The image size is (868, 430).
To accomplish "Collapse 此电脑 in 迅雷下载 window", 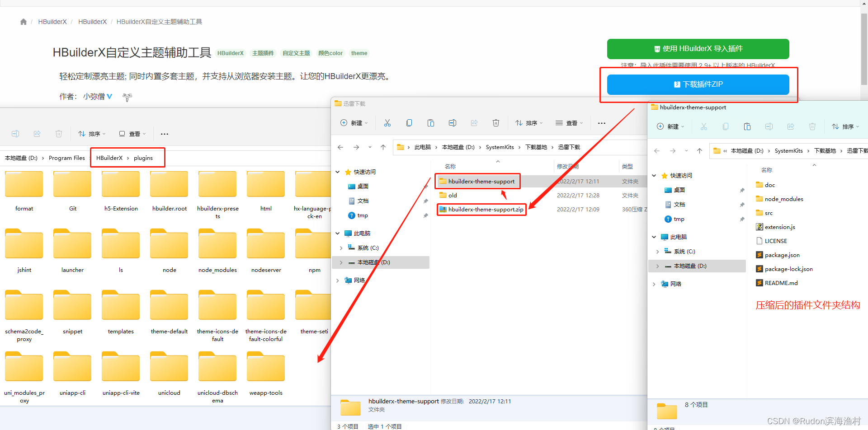I will (x=338, y=234).
